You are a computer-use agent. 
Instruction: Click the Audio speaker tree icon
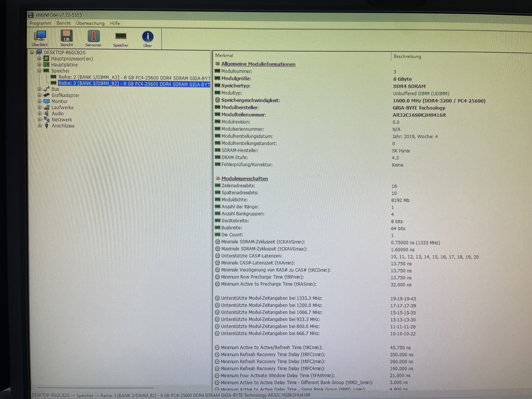47,113
